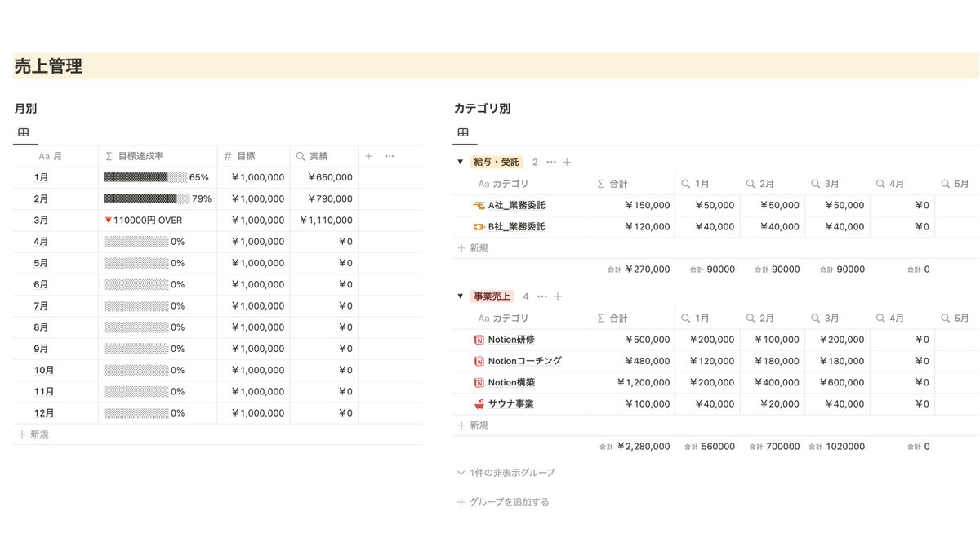The width and height of the screenshot is (980, 548).
Task: Click the 0% progress bar in 4月 row
Action: [136, 241]
